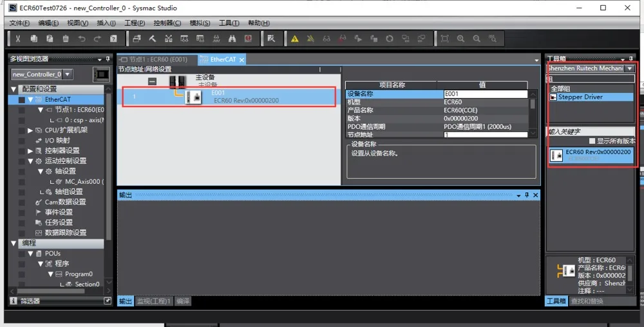Open help with the question-mark toolbar icon
Image resolution: width=644 pixels, height=327 pixels.
(113, 39)
